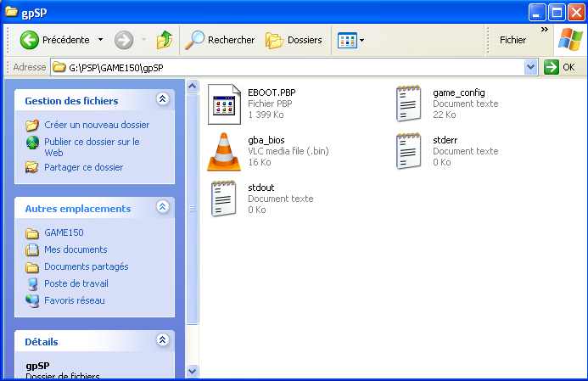Click the stderr file name
Image resolution: width=588 pixels, height=381 pixels.
pos(445,140)
